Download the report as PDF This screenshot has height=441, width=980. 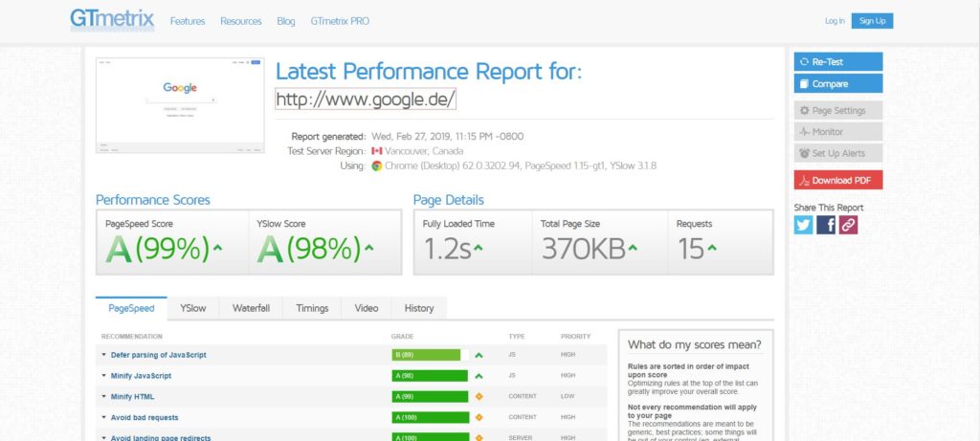coord(838,181)
